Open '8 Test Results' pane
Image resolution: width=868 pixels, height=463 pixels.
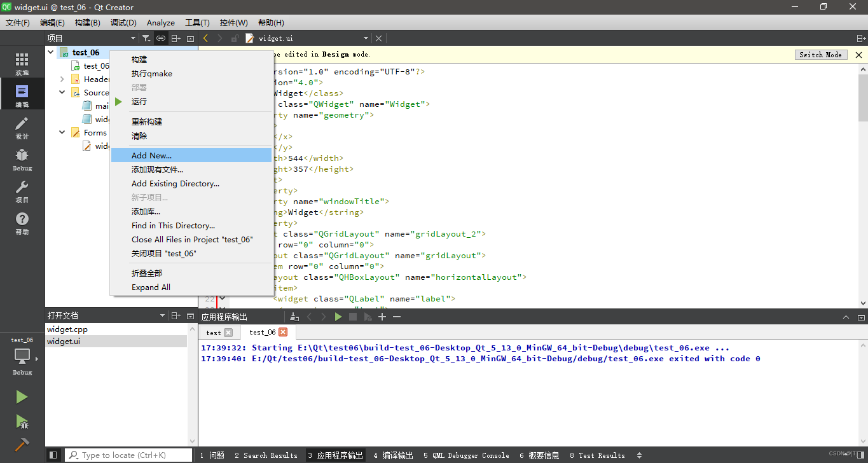(597, 455)
